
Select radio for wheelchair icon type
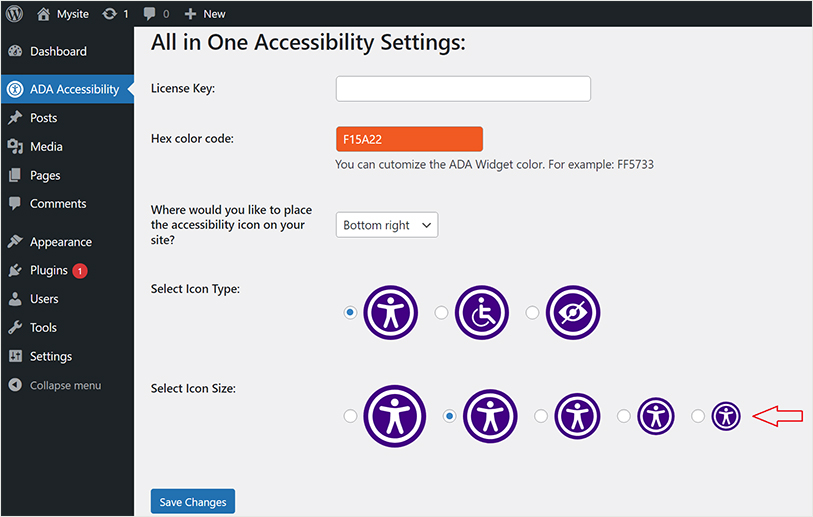tap(441, 313)
